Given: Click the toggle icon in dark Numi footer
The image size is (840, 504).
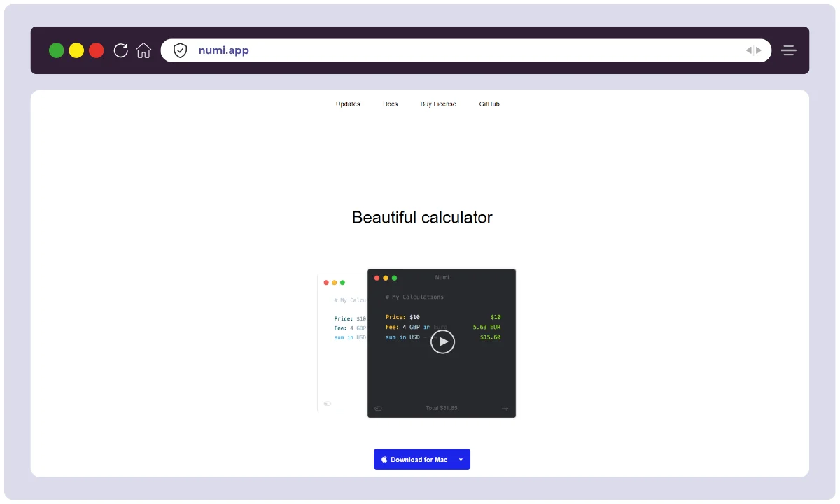Looking at the screenshot, I should tap(379, 409).
